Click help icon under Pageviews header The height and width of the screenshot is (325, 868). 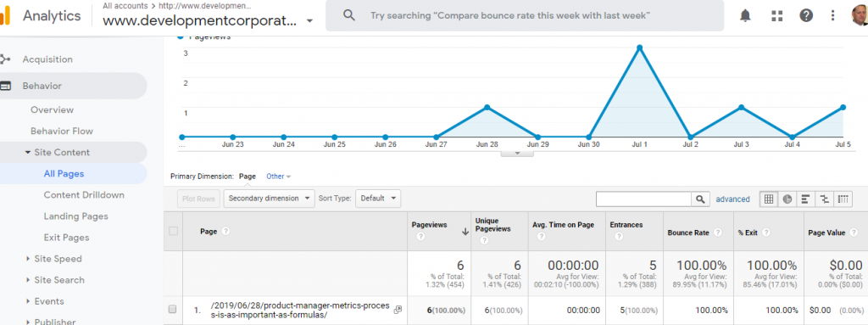(420, 236)
